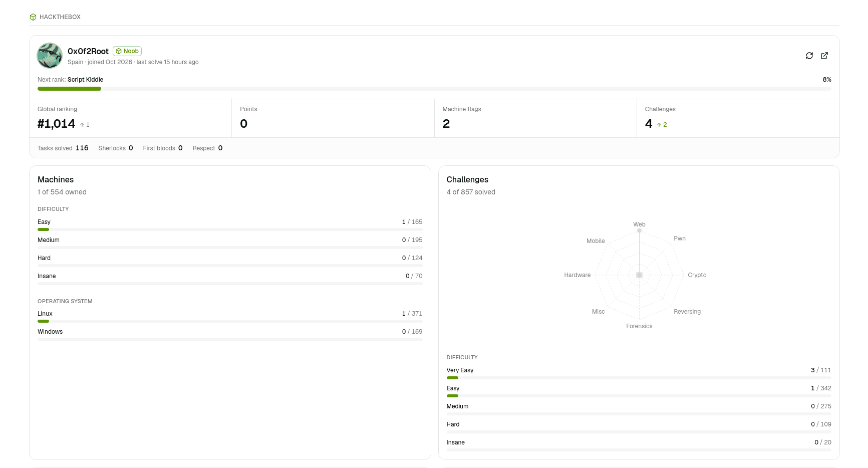Click the Pwn label on radar chart
868x468 pixels.
click(680, 239)
